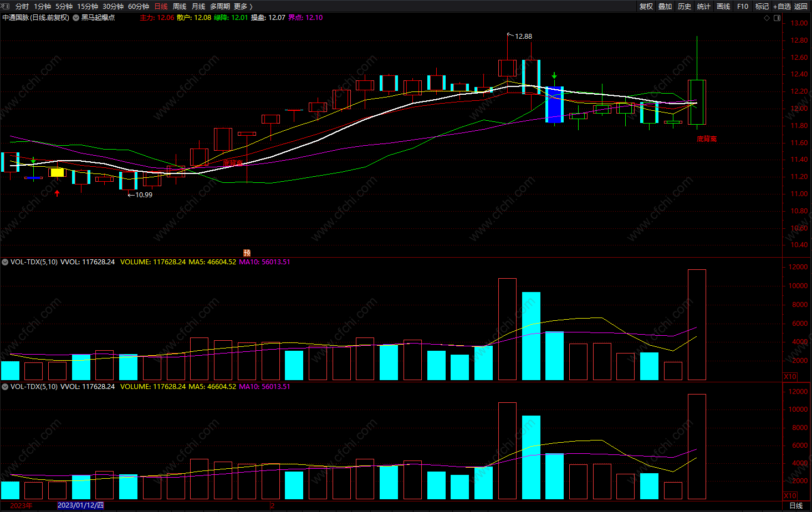Open the 历史 history button
The width and height of the screenshot is (812, 512).
(x=685, y=6)
